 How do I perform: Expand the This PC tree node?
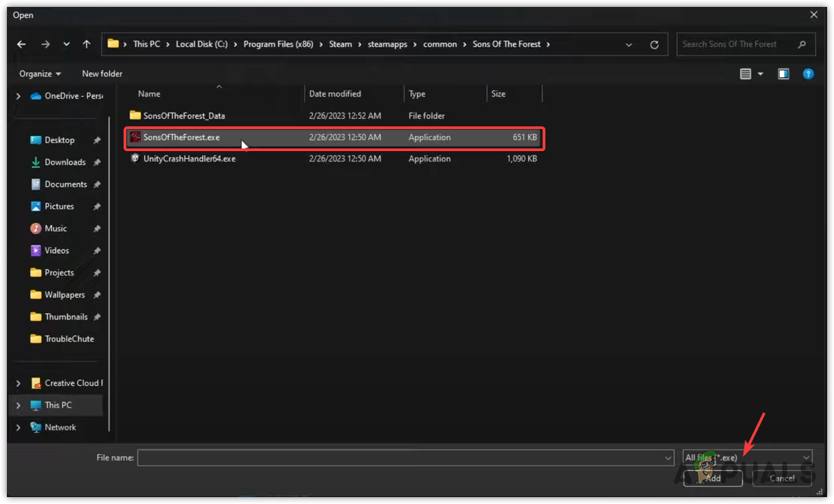click(18, 405)
